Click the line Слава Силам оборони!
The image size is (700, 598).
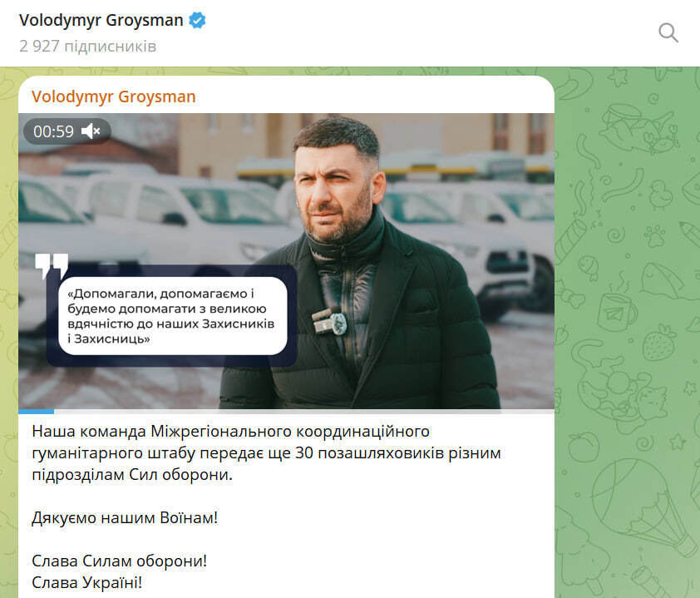(119, 561)
